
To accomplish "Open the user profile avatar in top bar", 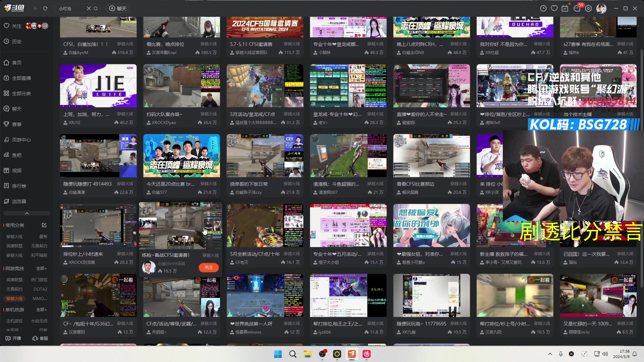I will point(601,8).
